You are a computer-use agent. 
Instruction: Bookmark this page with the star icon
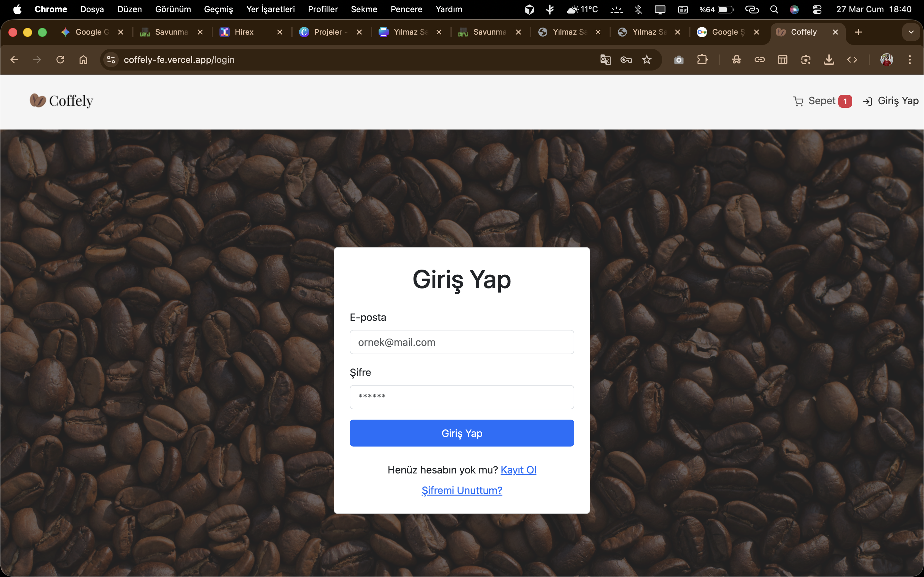[647, 60]
